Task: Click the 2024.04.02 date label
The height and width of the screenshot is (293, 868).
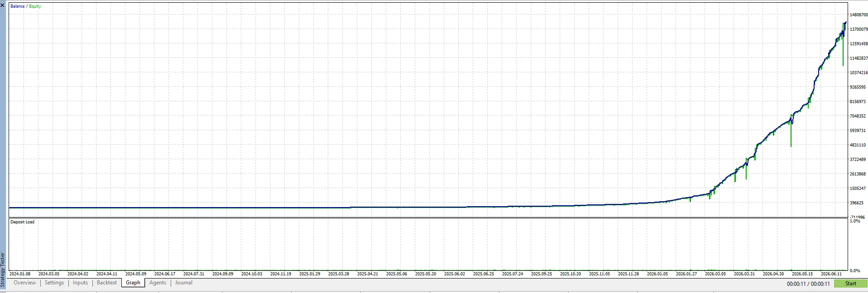Action: tap(78, 274)
